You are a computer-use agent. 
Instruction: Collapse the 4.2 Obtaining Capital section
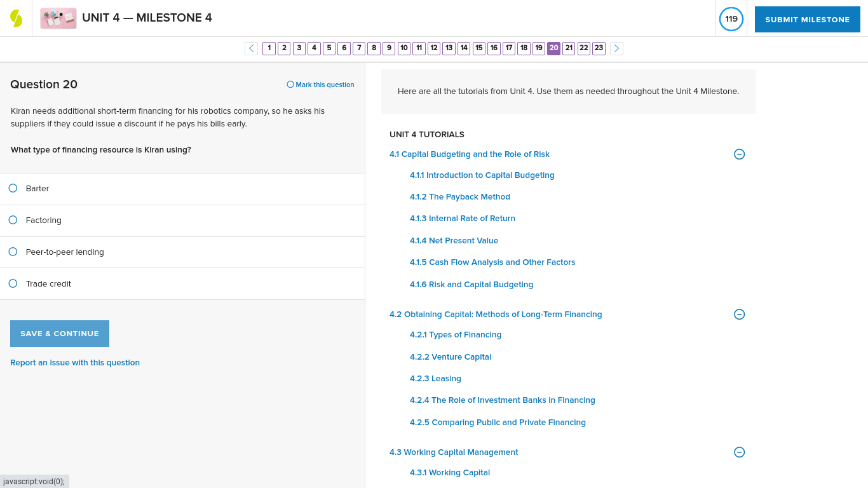739,314
